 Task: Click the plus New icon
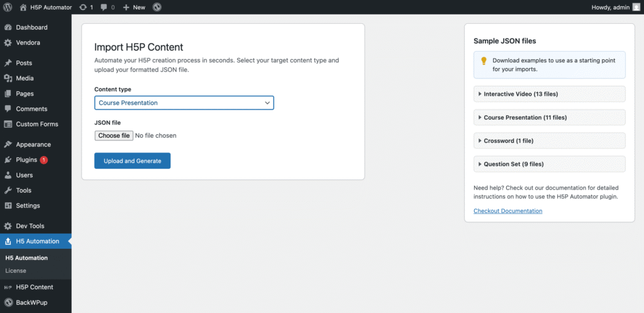(x=126, y=8)
